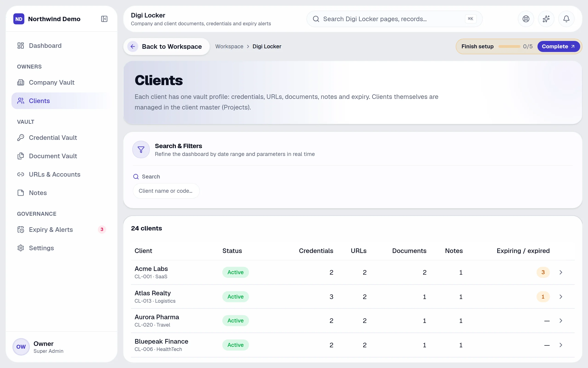Click the Acme Labs Active status

pyautogui.click(x=235, y=272)
